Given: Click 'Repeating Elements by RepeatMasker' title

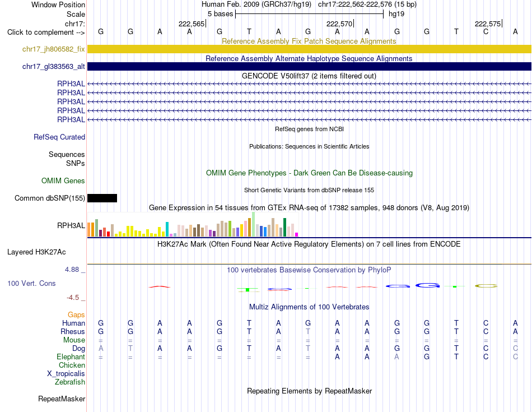Looking at the screenshot, I should [x=309, y=391].
